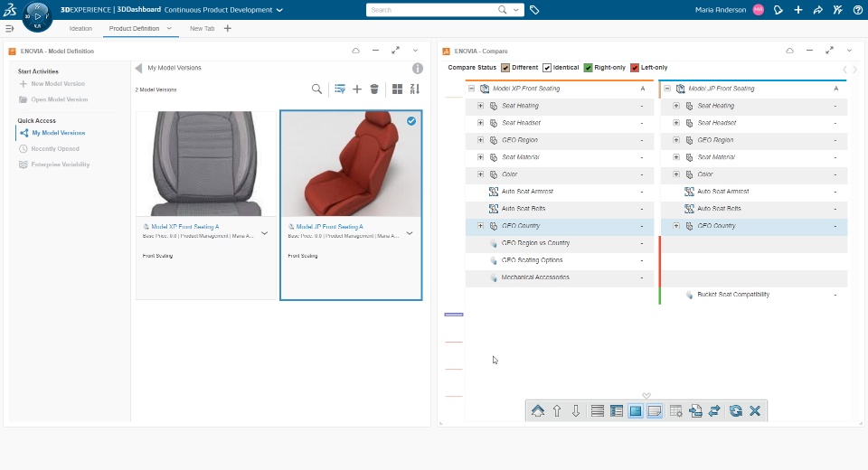The width and height of the screenshot is (868, 470).
Task: Go to previous difference up arrow
Action: 557,410
